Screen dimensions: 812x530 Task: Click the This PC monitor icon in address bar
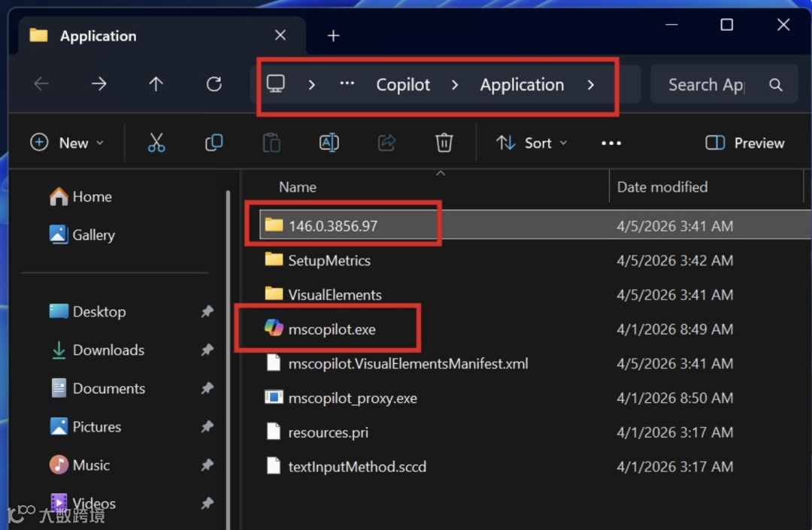click(x=275, y=84)
